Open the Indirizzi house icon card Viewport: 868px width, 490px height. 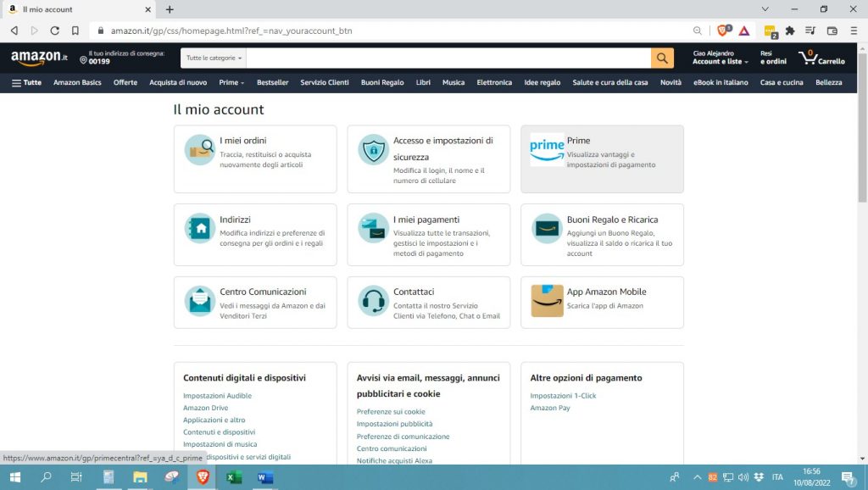[x=254, y=234]
